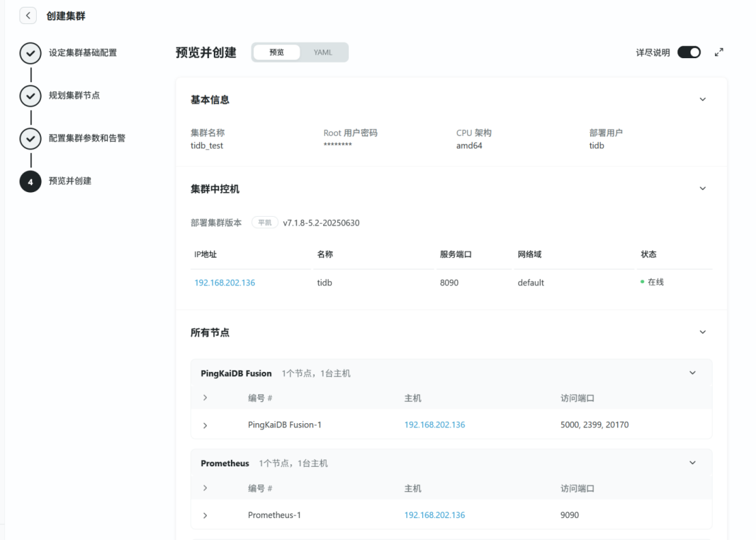Click the 规划集群节点 step checkmark icon

tap(30, 96)
